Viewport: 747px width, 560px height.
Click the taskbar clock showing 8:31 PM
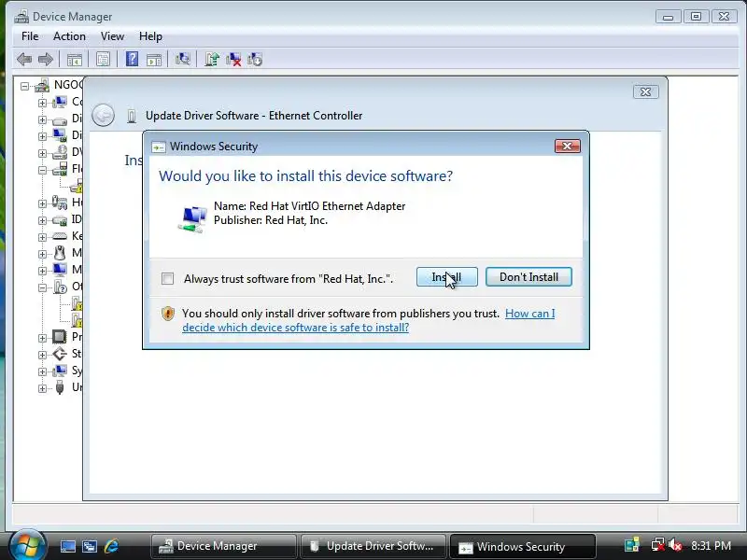point(711,545)
